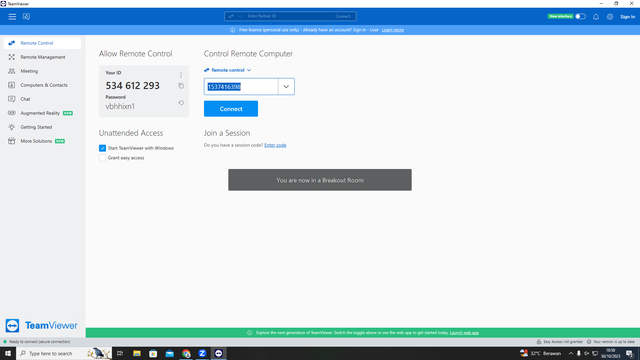Click the Enter code link

point(275,145)
